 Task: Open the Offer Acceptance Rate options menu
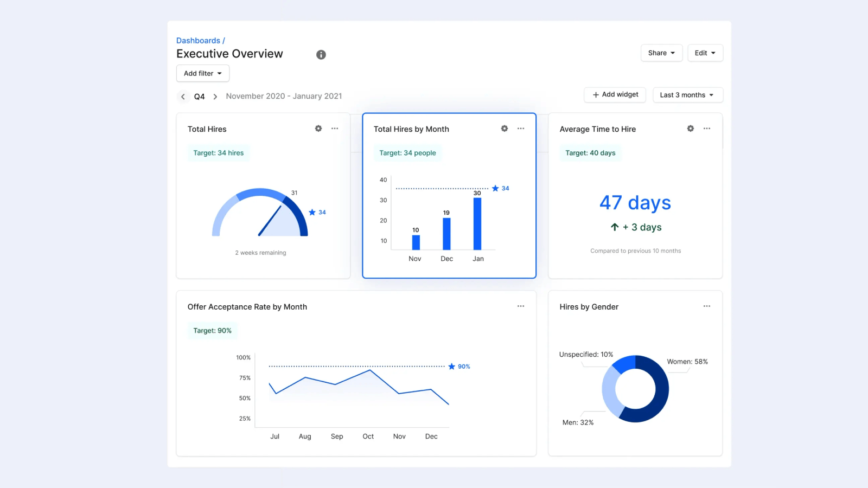tap(521, 306)
